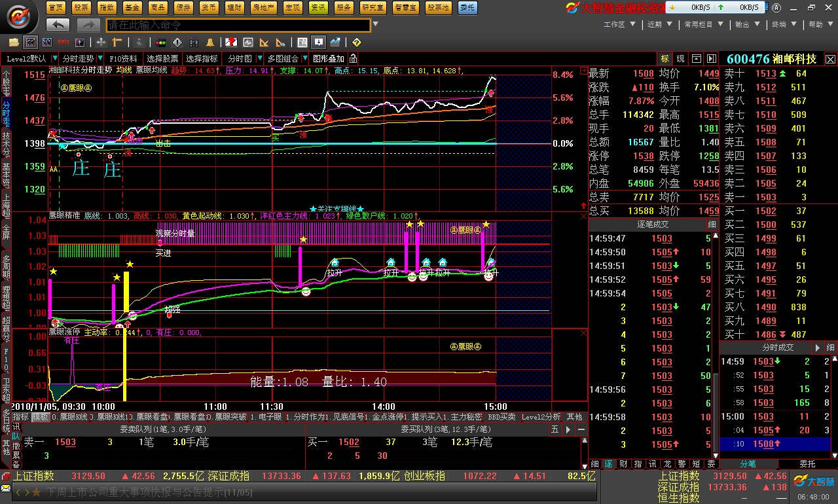This screenshot has height=504, width=838.
Task: Expand the 工作区 menu
Action: point(619,24)
